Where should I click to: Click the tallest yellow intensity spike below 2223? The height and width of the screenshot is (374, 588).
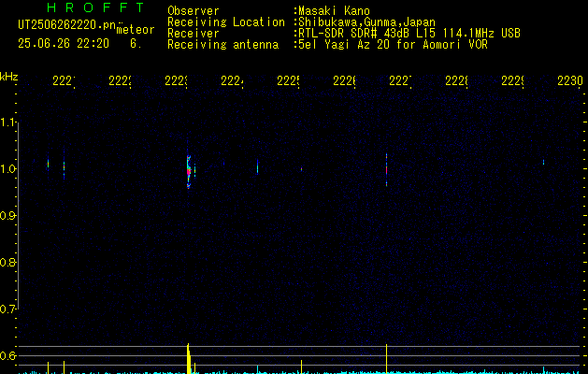[x=188, y=358]
